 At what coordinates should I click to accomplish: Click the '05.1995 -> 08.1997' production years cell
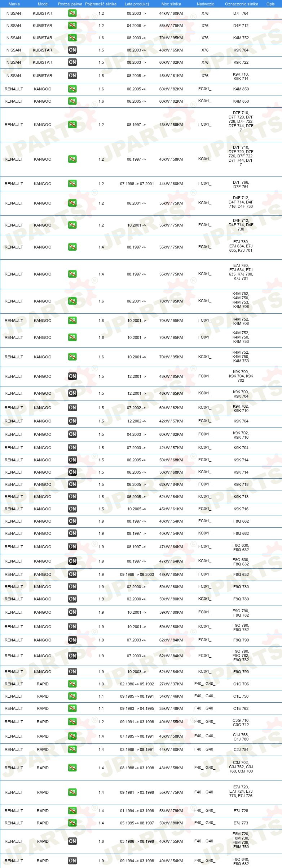(137, 823)
